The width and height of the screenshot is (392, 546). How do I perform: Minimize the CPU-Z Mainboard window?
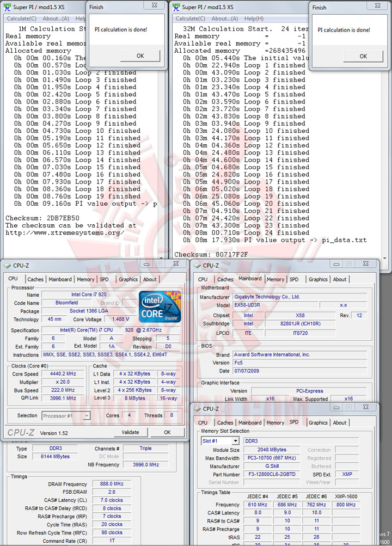pos(336,264)
